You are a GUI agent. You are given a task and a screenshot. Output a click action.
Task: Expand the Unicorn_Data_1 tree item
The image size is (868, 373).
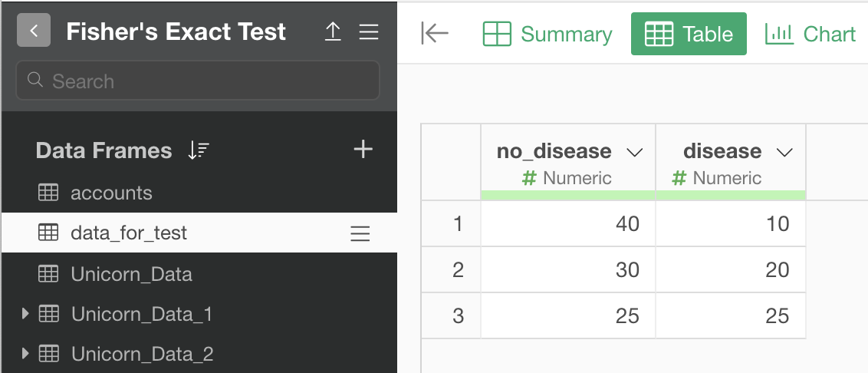click(25, 314)
